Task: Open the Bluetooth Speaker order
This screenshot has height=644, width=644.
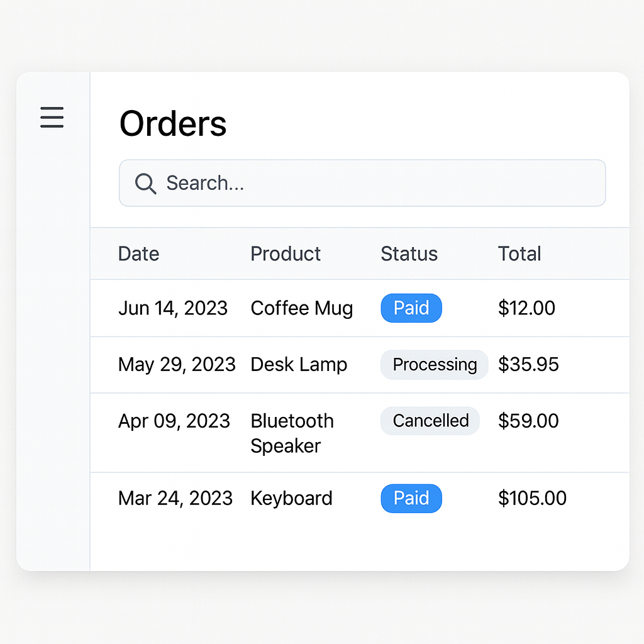Action: (292, 433)
